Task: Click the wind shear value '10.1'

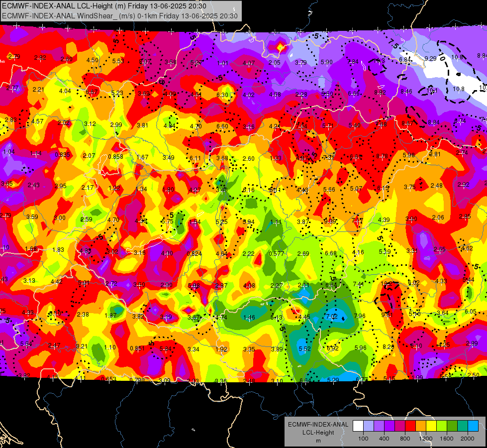Action: click(x=432, y=91)
